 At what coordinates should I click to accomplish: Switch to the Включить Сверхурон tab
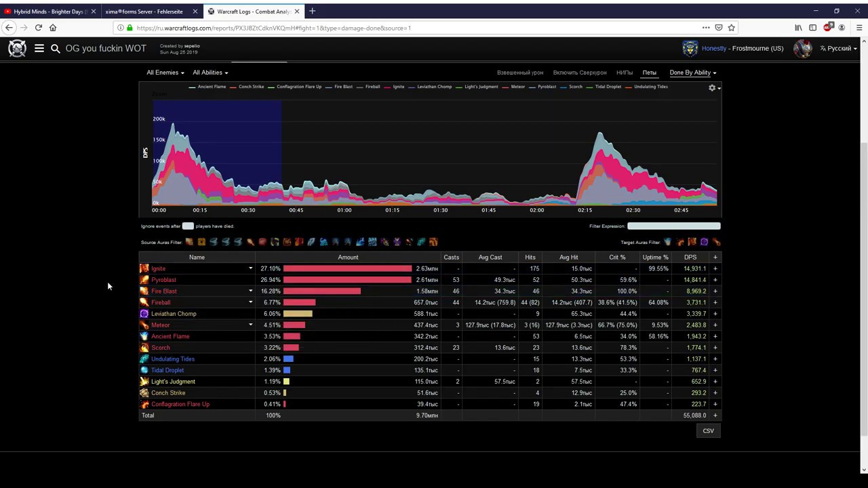(x=580, y=73)
